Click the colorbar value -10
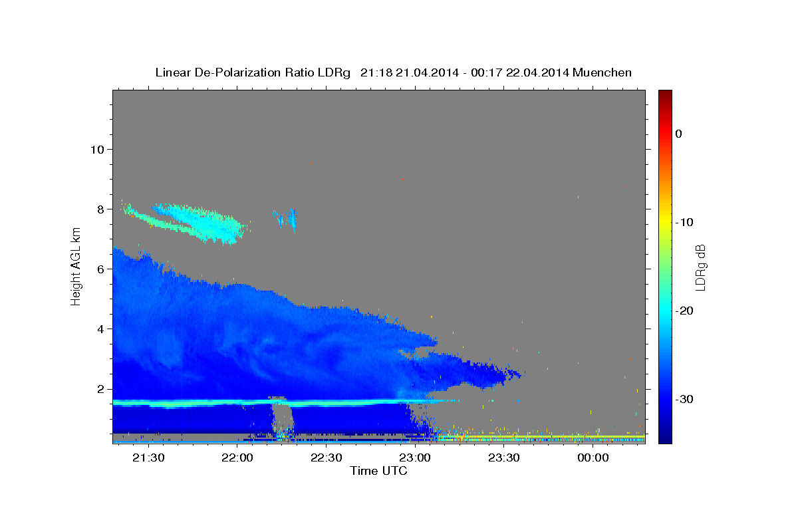Viewport: 798px width, 532px height. pos(685,222)
